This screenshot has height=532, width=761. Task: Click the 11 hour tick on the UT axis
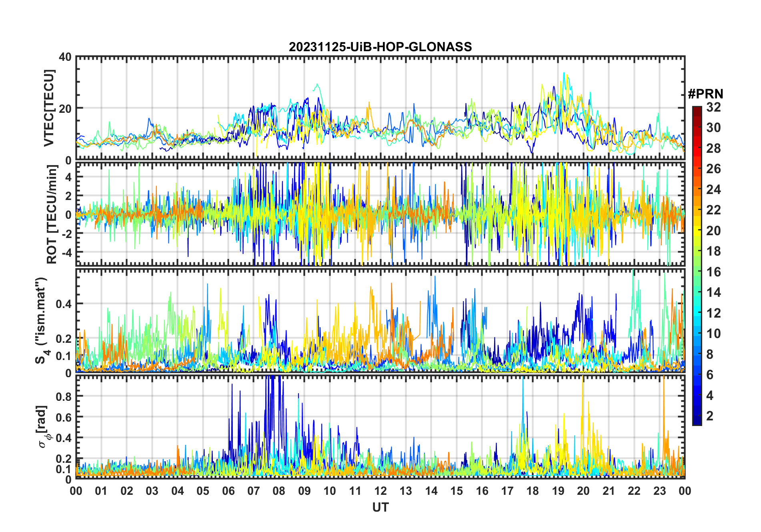(x=355, y=491)
